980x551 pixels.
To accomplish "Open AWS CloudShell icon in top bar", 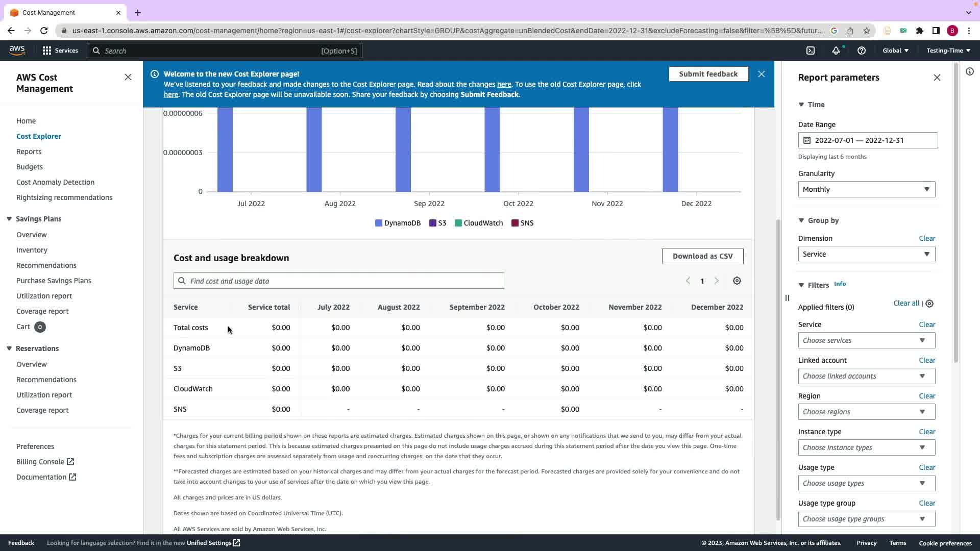I will click(x=811, y=51).
